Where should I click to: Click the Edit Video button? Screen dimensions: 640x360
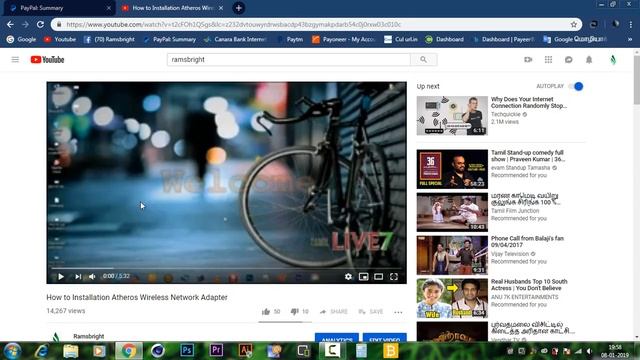point(384,338)
